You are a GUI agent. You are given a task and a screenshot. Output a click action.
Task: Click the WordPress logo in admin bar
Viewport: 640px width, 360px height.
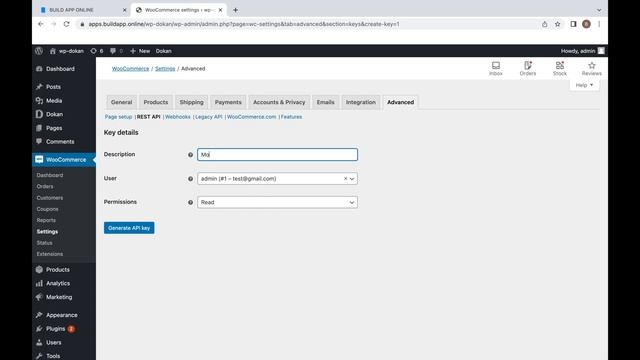click(x=39, y=51)
